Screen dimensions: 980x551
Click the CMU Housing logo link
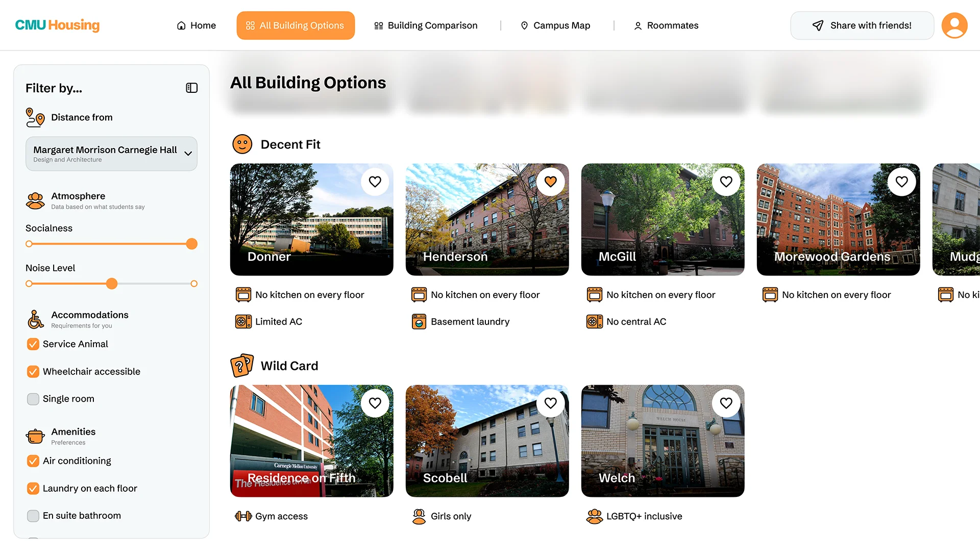tap(57, 25)
